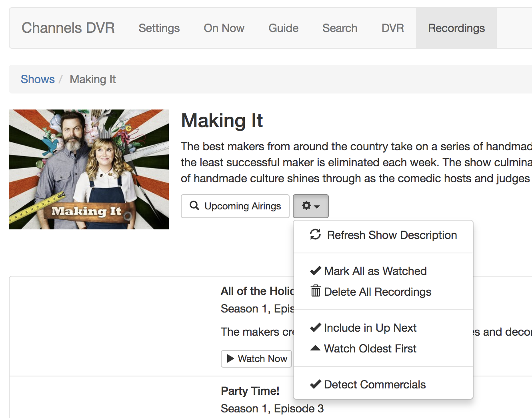532x418 pixels.
Task: Open the Guide tab
Action: (x=284, y=28)
